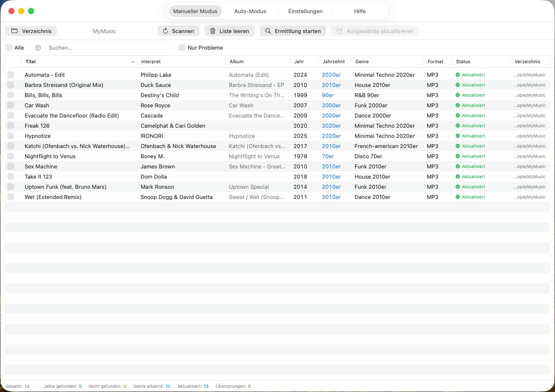Click the Verzeichnis folder button
This screenshot has width=555, height=392.
point(31,31)
